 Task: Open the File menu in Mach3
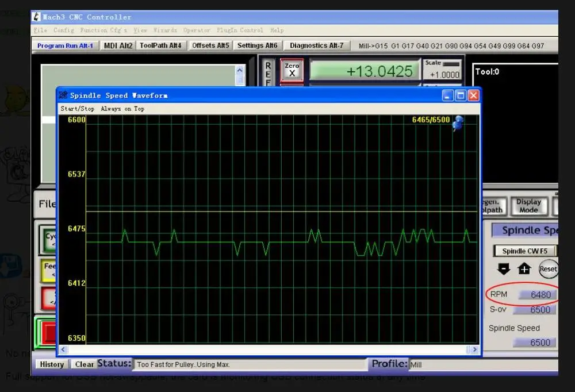[40, 30]
